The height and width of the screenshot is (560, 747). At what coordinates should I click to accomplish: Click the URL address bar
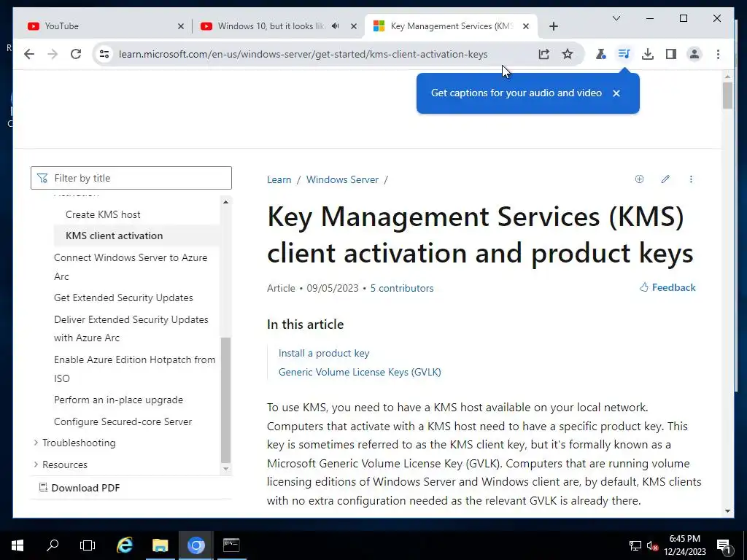coord(303,54)
